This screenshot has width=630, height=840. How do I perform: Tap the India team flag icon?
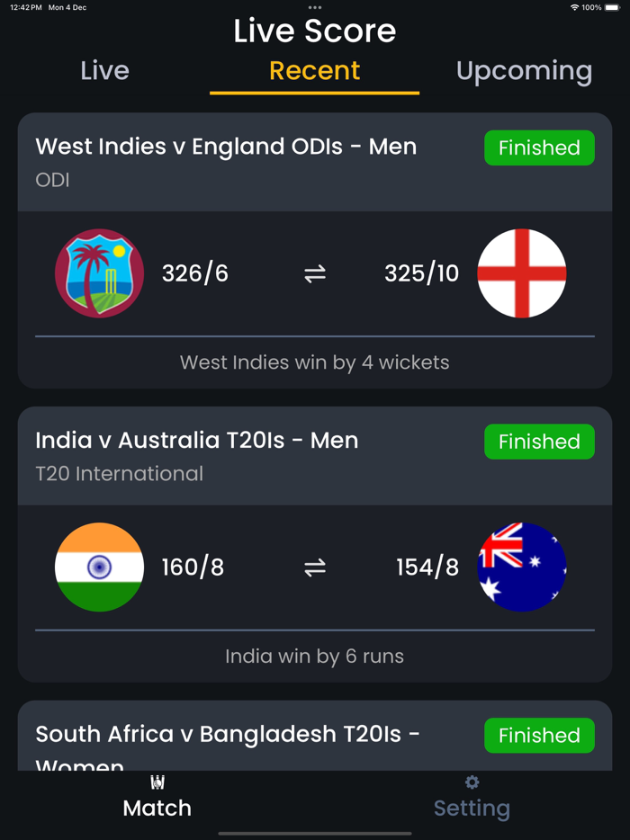[x=99, y=567]
